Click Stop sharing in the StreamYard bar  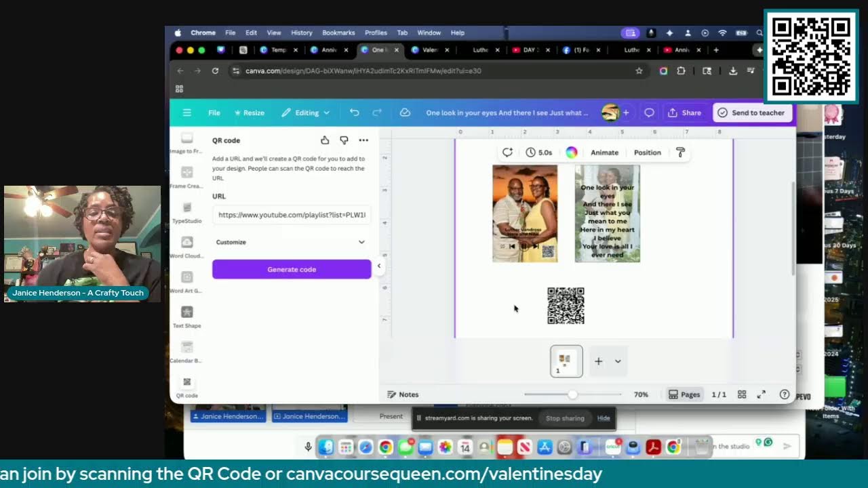point(565,418)
